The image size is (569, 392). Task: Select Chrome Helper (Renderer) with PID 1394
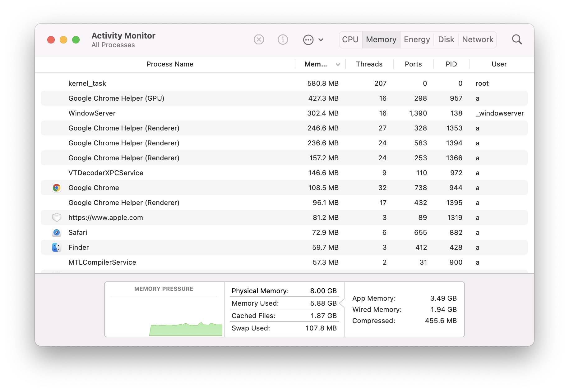(284, 143)
